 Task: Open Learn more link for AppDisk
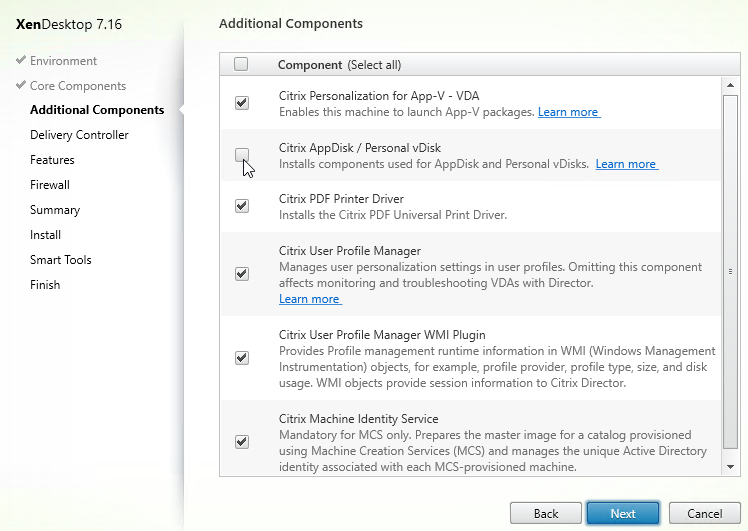tap(626, 164)
